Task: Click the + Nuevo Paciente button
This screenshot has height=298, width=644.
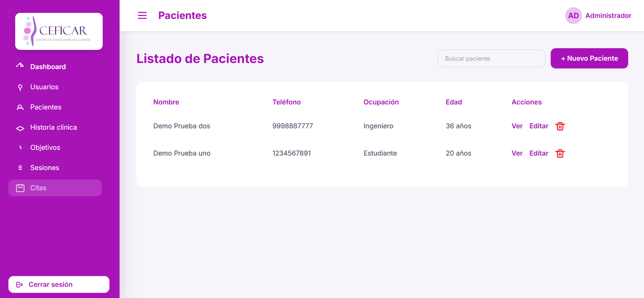Action: tap(589, 58)
